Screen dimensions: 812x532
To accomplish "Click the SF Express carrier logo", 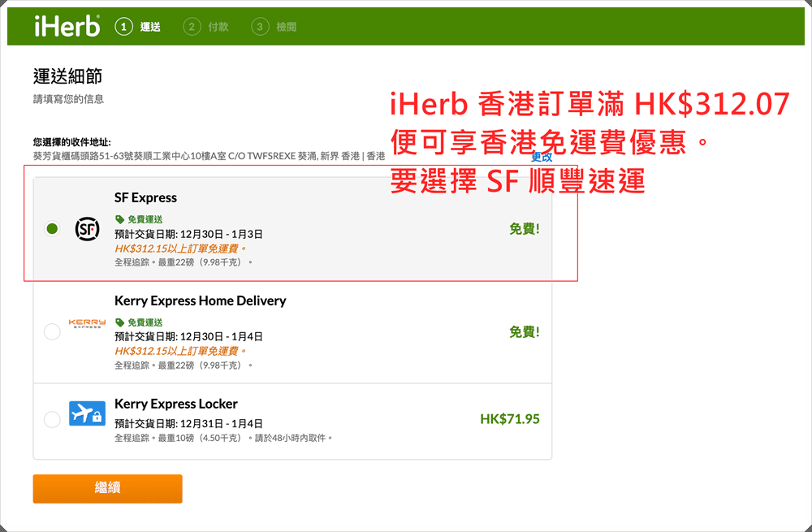I will pyautogui.click(x=87, y=229).
